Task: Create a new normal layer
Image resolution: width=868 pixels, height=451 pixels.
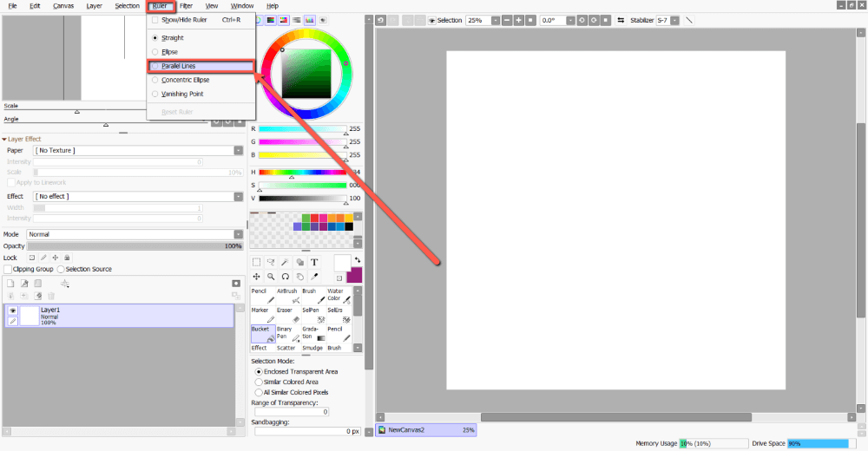Action: [10, 284]
